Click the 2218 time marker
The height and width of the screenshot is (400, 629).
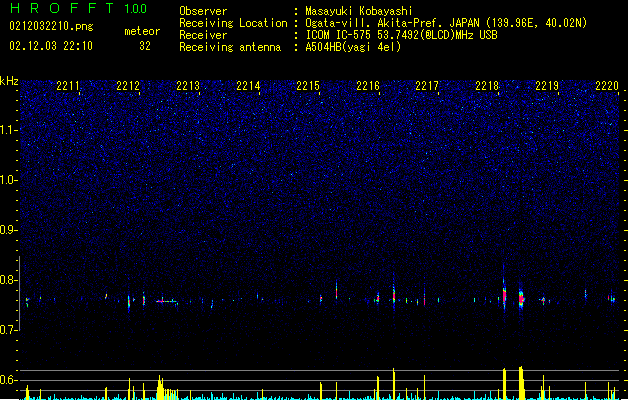pos(487,86)
